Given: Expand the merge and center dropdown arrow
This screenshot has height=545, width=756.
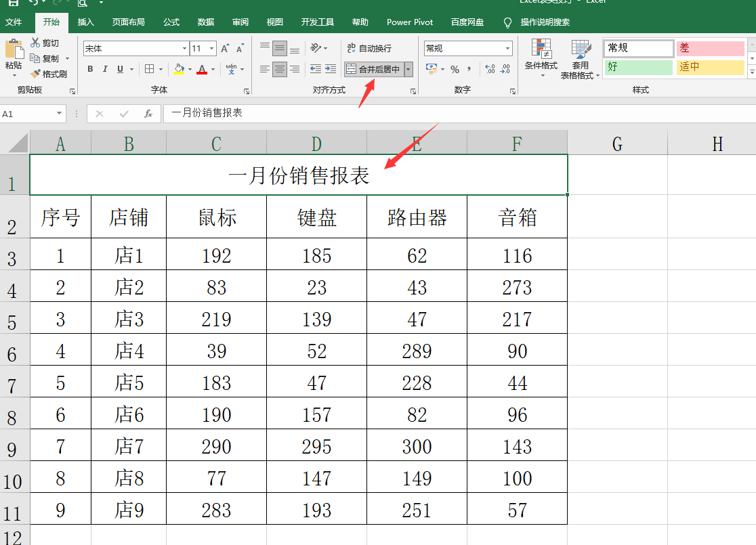Looking at the screenshot, I should [x=408, y=69].
